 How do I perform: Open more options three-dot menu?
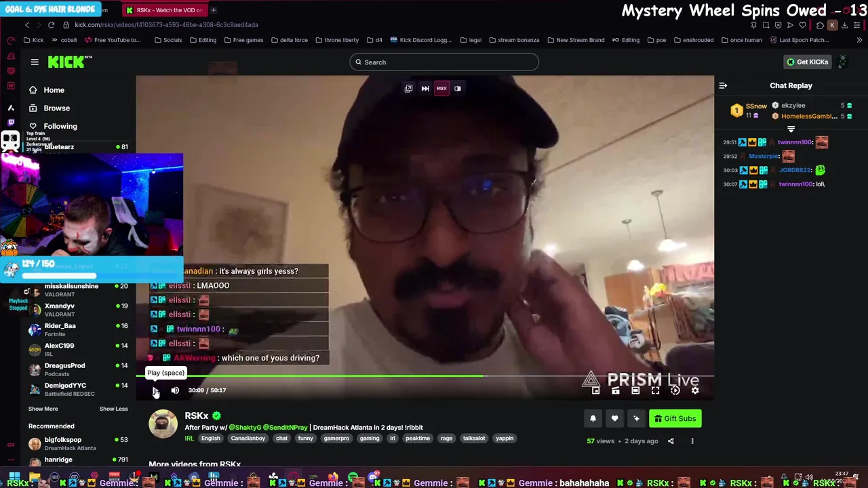[x=692, y=441]
